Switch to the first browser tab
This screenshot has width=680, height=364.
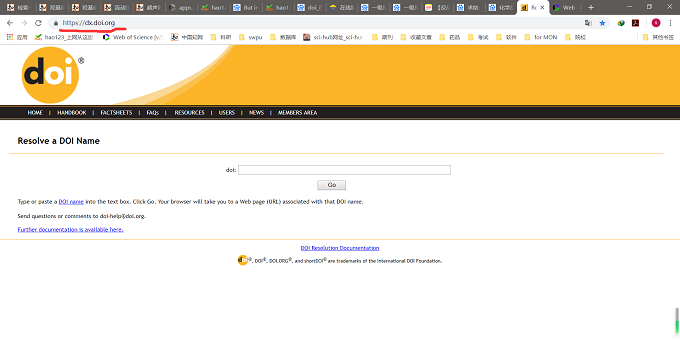pyautogui.click(x=18, y=7)
